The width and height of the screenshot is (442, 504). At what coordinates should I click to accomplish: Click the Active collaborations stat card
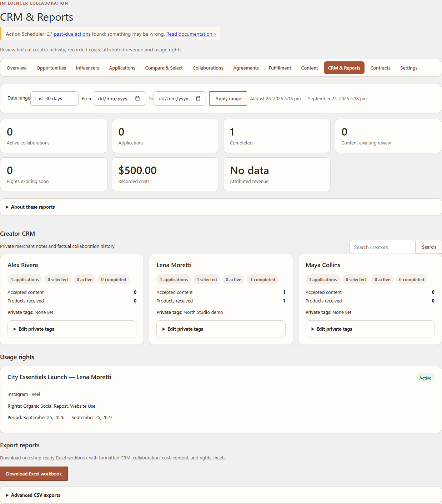point(54,136)
